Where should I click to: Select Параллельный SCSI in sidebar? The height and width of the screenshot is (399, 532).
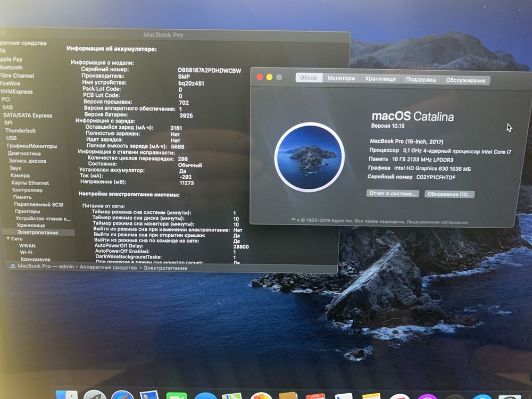(x=38, y=204)
